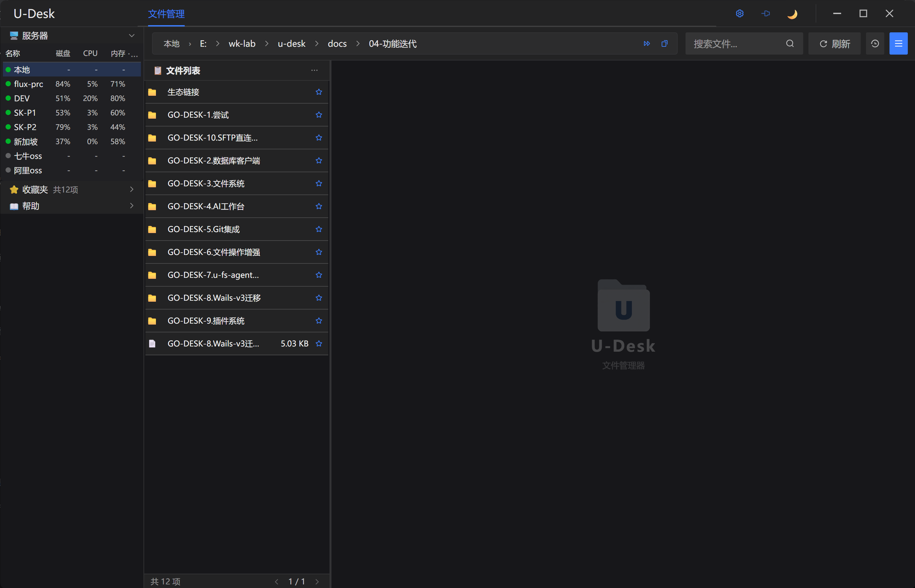Star the GO-DESK-4.AI工作台 folder
915x588 pixels.
[x=319, y=207]
